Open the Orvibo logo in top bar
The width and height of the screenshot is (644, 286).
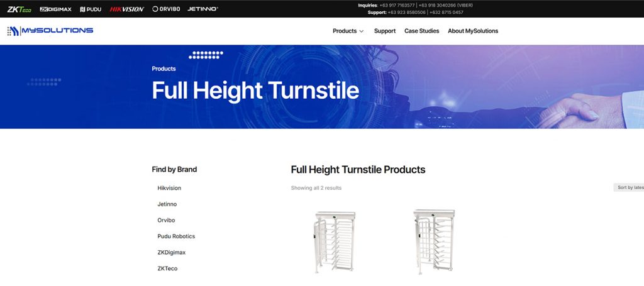pos(166,9)
